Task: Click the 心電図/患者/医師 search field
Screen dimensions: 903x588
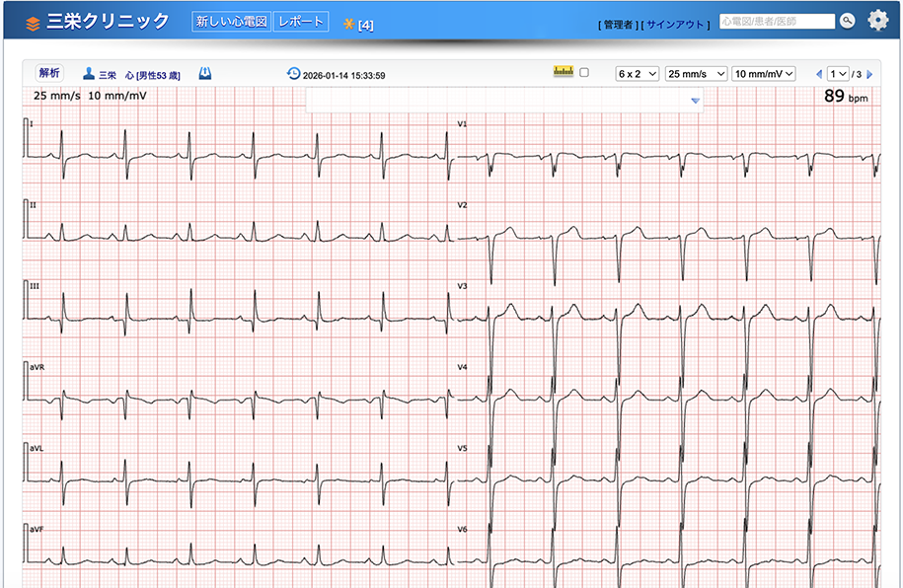Action: coord(777,21)
